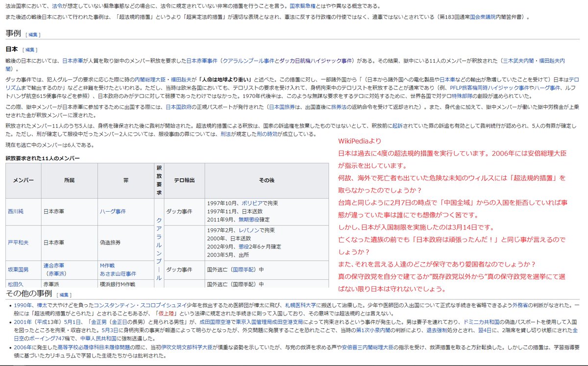Open the 金正男 link
Screen dimensions: 588x366
pyautogui.click(x=100, y=322)
